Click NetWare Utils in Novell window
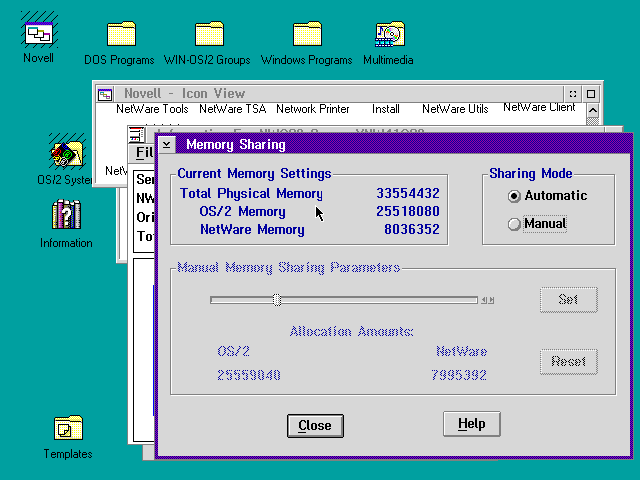 pyautogui.click(x=455, y=109)
